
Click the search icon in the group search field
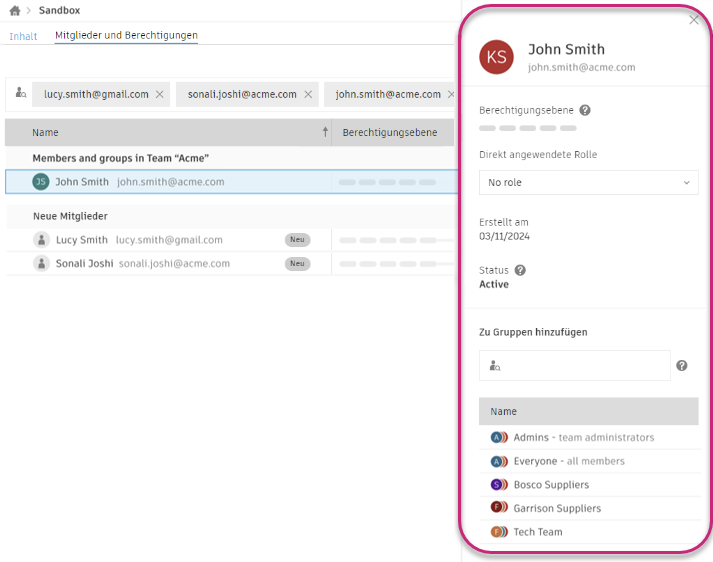pos(495,365)
